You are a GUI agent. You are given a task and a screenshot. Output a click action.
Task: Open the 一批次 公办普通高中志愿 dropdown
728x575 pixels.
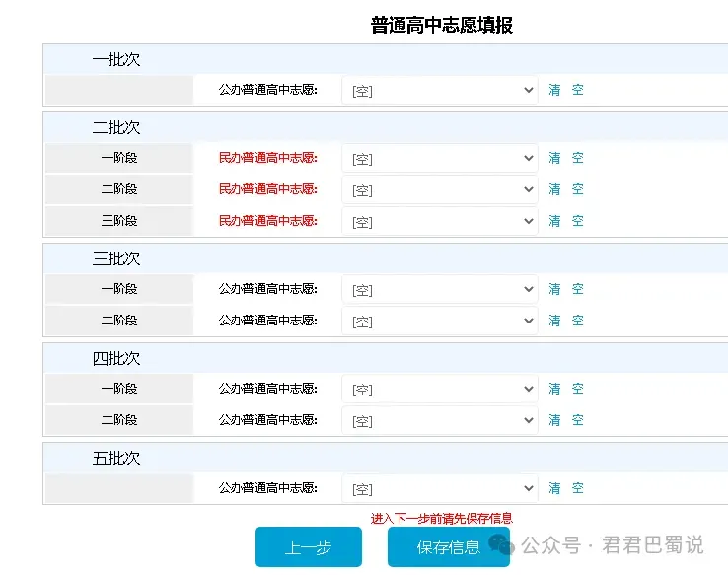tap(440, 90)
